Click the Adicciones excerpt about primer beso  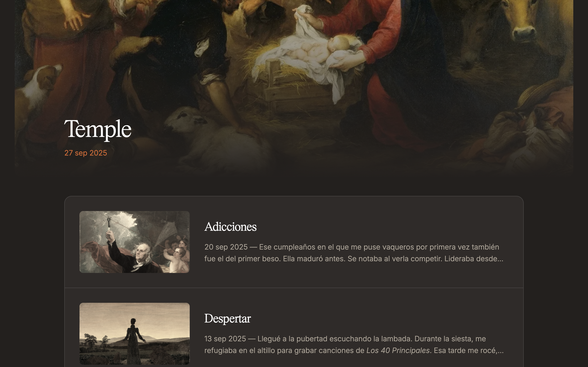[354, 253]
